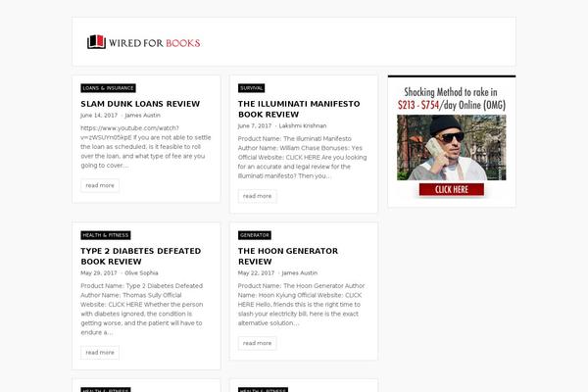Open the Loans & Insurance category tag
588x392 pixels.
[x=108, y=88]
